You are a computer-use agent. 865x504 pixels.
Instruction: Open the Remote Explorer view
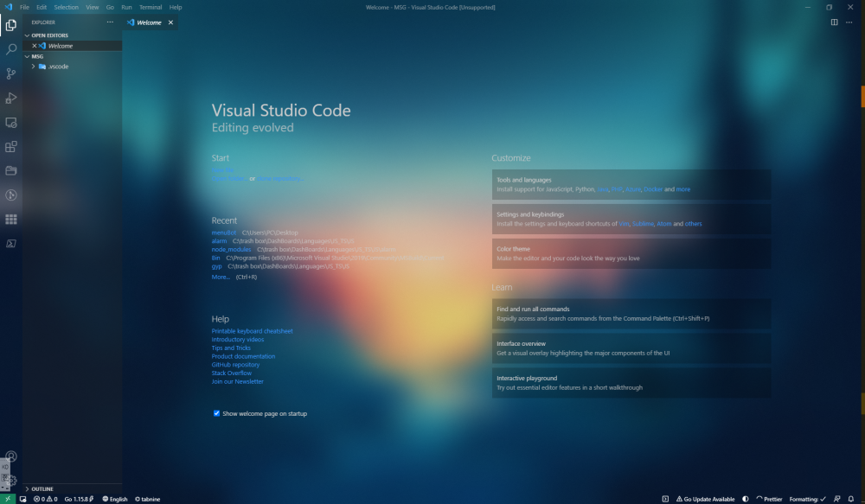tap(11, 123)
